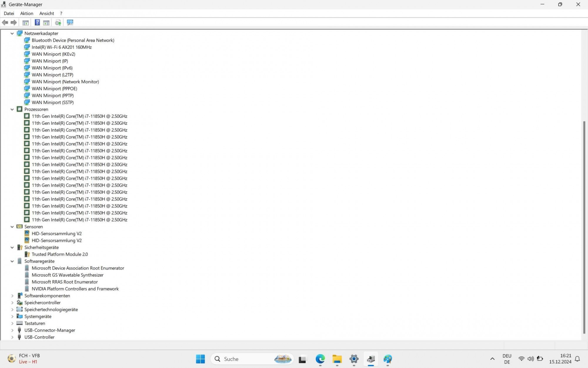The image size is (588, 368).
Task: Select the Netzwerkadapter category icon
Action: pyautogui.click(x=20, y=33)
